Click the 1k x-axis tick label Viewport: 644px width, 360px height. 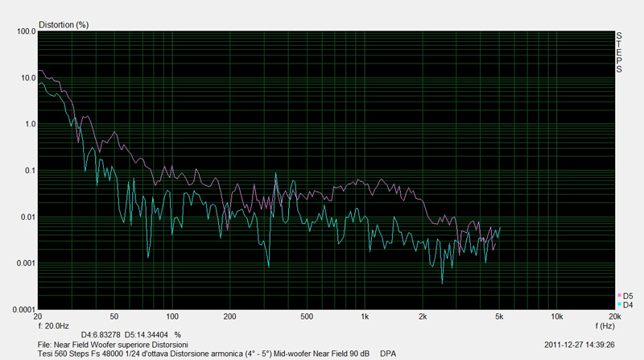pyautogui.click(x=365, y=317)
